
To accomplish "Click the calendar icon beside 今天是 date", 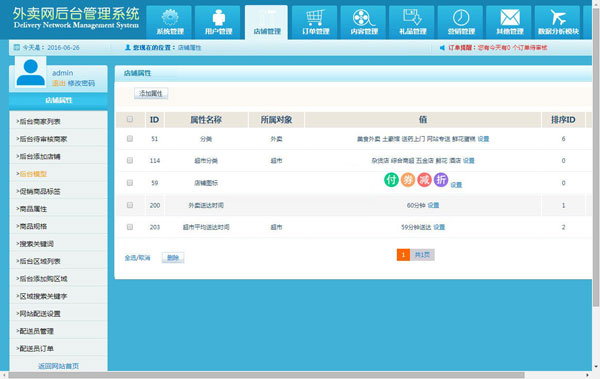I will coord(16,47).
